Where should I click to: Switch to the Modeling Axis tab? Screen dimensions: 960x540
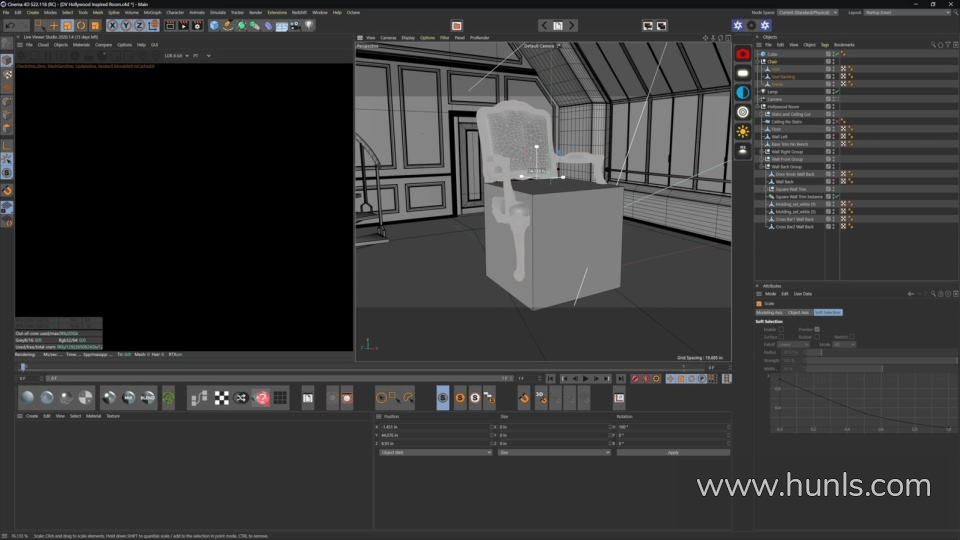tap(769, 312)
